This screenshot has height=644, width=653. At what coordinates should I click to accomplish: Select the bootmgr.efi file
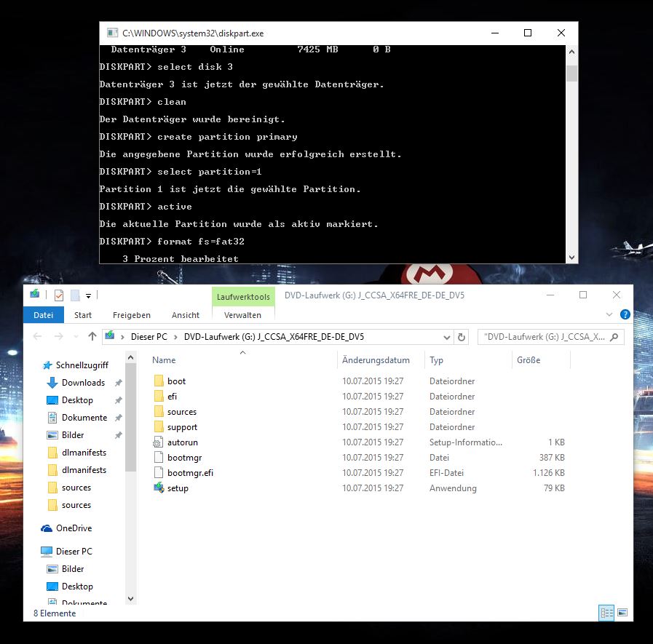pos(190,473)
